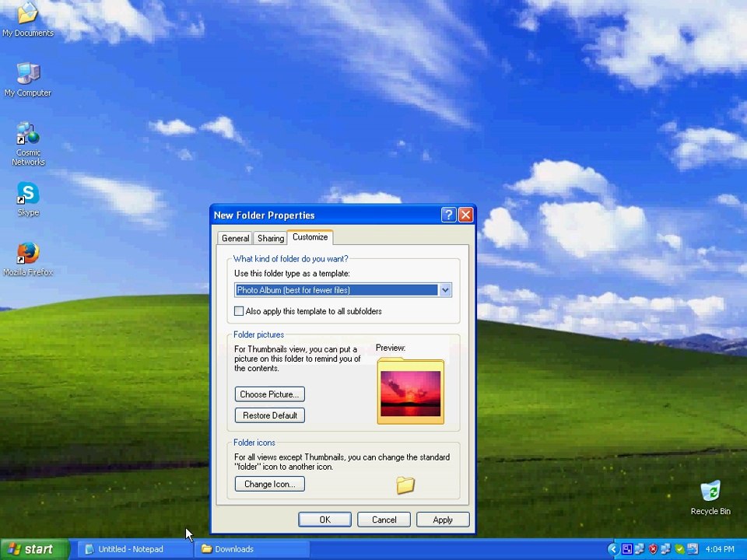This screenshot has height=560, width=747.
Task: Click the Choose Picture button
Action: pos(270,394)
